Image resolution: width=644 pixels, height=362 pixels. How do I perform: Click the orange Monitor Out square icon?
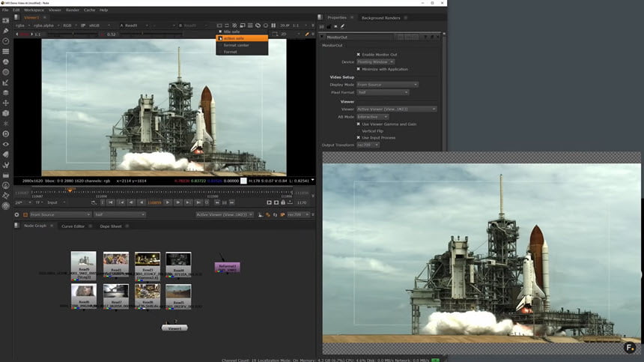[x=25, y=214]
